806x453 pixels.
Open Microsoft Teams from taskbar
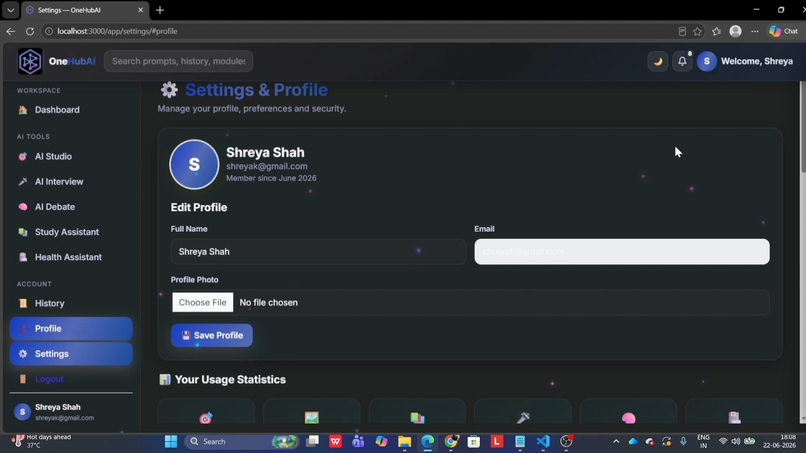358,441
